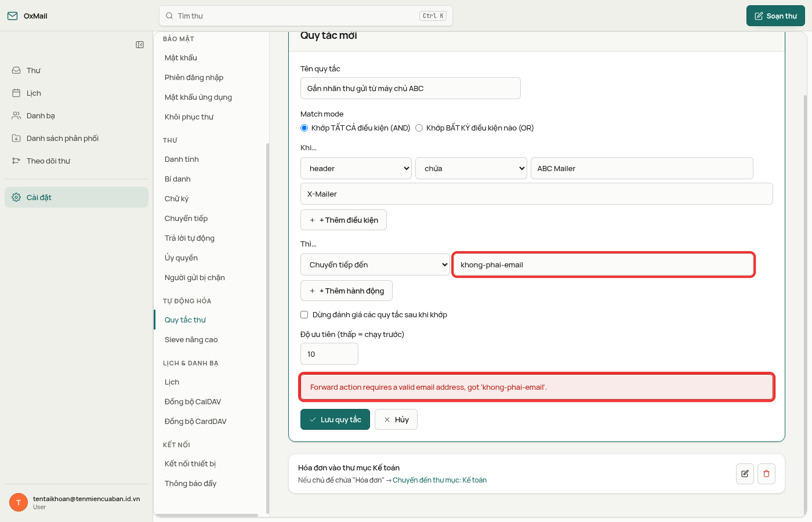The width and height of the screenshot is (812, 522).
Task: Delete the Hóa đơn rule trash icon
Action: tap(766, 474)
